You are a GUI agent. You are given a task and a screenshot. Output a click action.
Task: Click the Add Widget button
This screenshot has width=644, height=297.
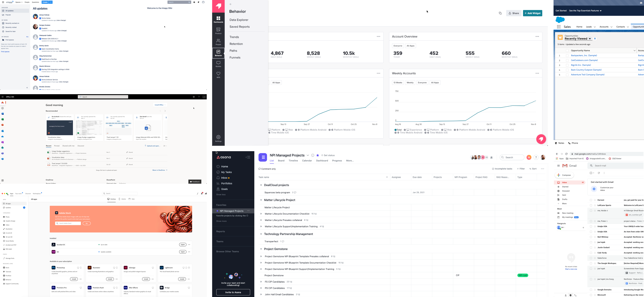click(532, 13)
